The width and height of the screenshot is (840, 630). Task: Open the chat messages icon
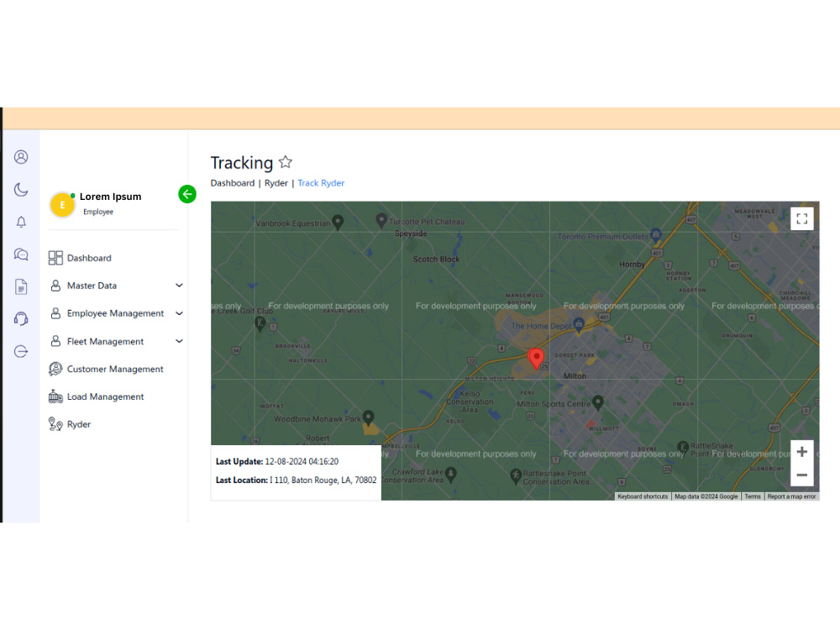click(x=21, y=255)
